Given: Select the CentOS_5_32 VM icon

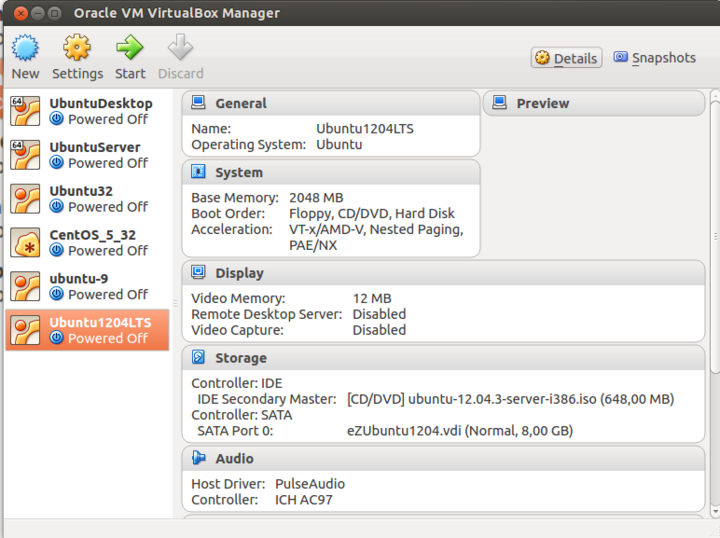Looking at the screenshot, I should (x=25, y=242).
